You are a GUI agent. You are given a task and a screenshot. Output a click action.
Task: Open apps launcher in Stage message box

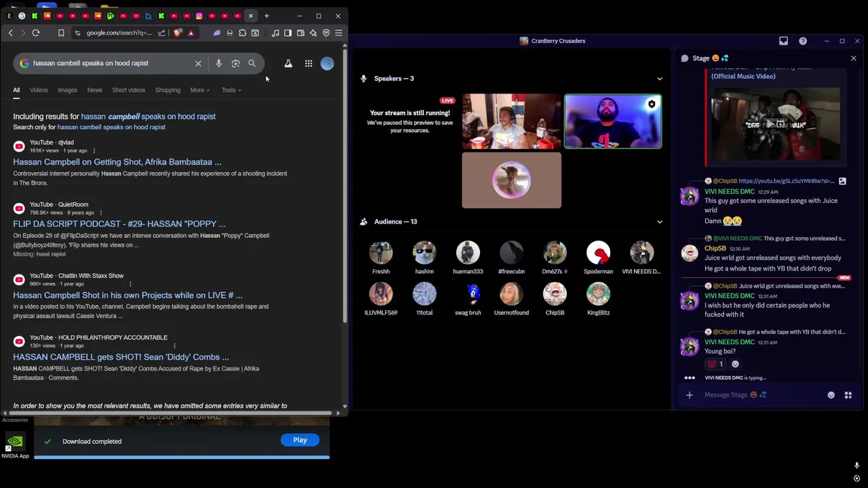[848, 395]
